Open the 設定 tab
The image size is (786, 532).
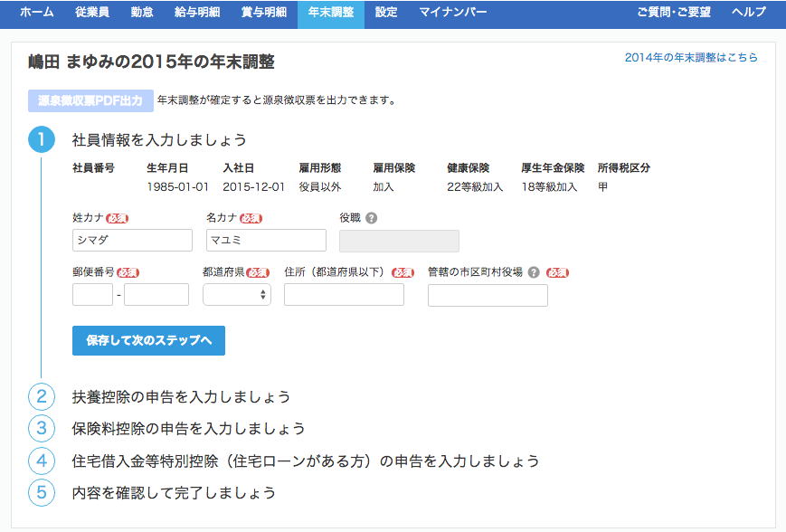point(386,12)
